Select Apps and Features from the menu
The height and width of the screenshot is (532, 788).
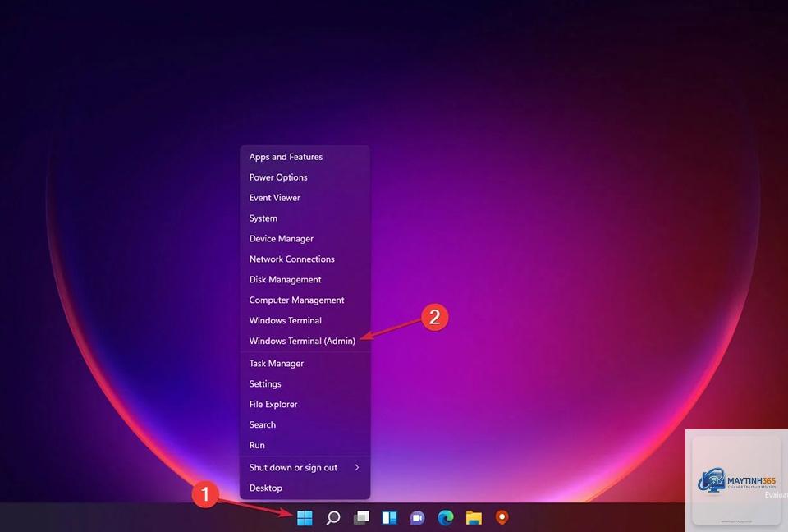click(x=305, y=157)
